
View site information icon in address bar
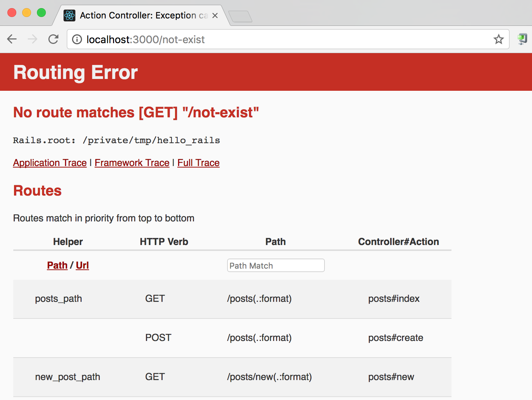tap(77, 39)
